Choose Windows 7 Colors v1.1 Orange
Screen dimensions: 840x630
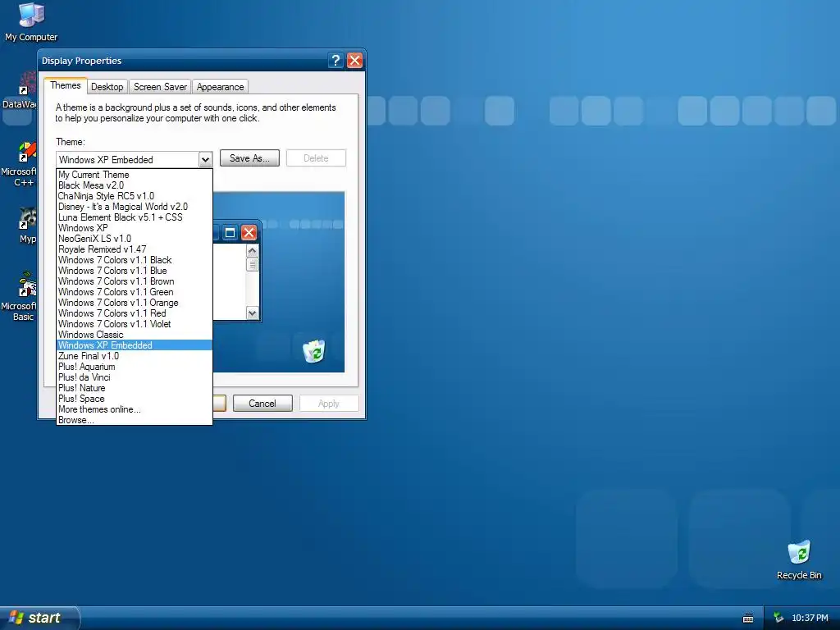click(x=135, y=303)
